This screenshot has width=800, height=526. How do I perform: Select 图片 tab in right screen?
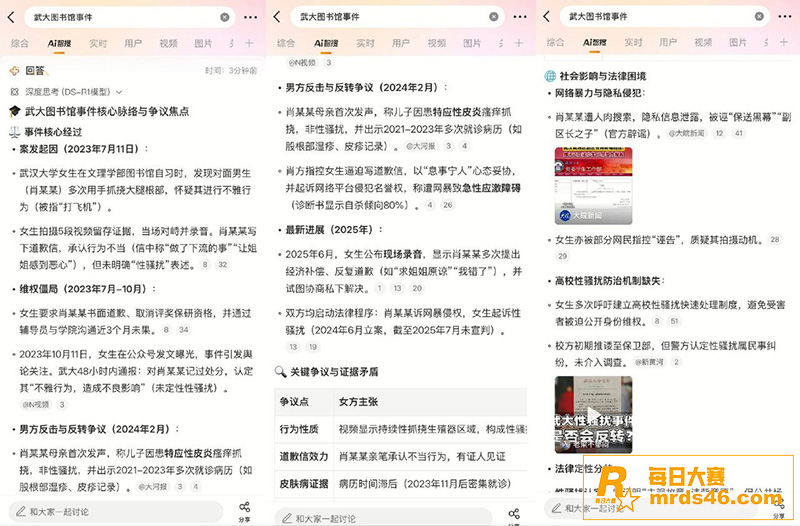point(737,42)
